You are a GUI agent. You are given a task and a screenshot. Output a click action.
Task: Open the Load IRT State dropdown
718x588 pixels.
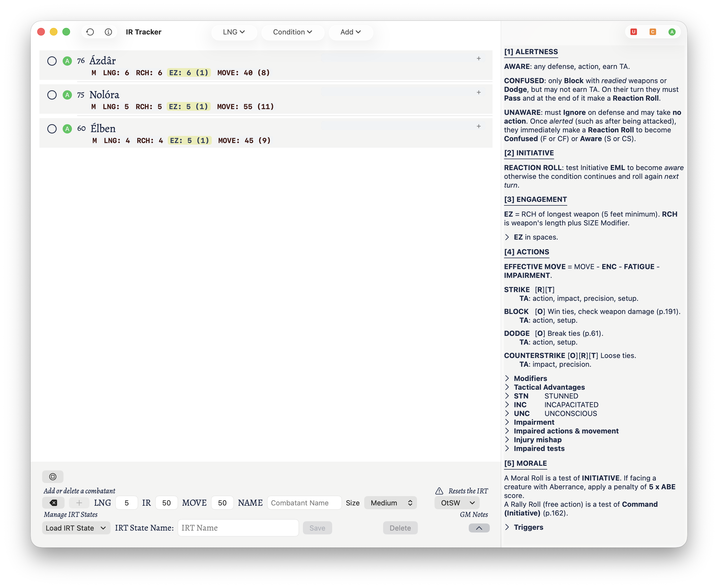[76, 528]
